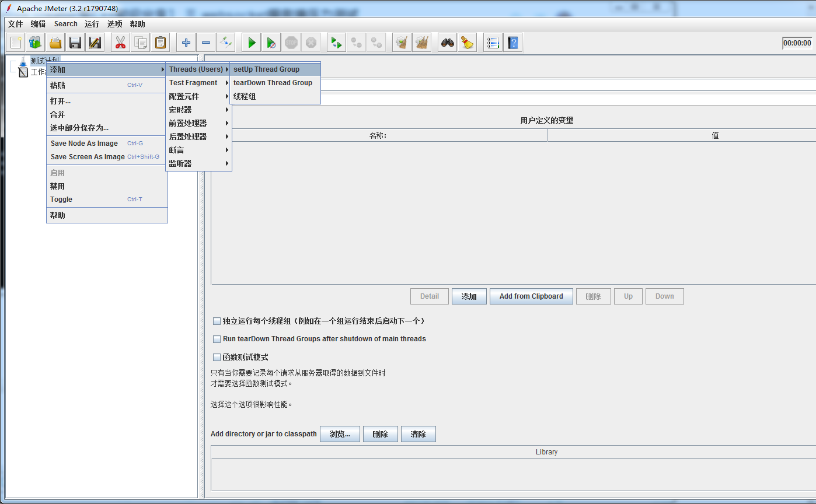Clear results with single broom icon
Viewport: 816px width, 504px height.
tap(402, 43)
